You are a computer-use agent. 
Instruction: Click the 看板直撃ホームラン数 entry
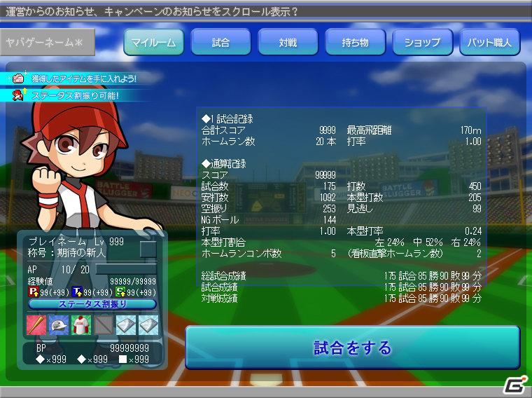414,254
